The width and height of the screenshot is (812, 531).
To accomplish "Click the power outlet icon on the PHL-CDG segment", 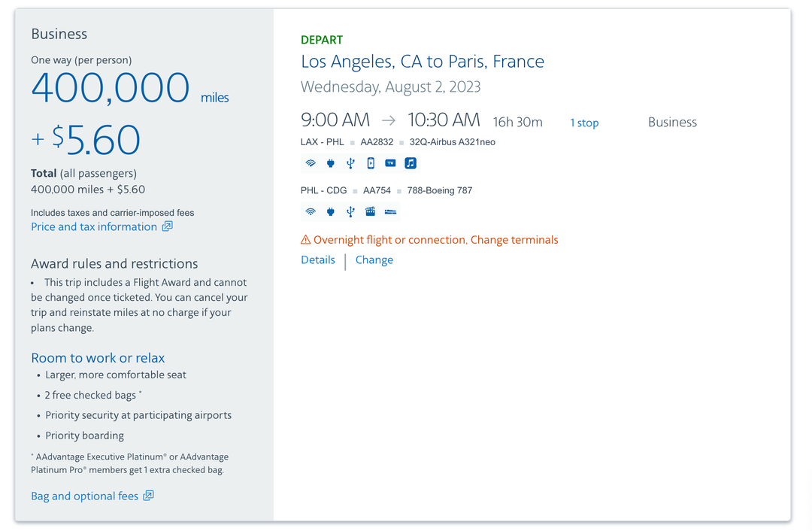I will coord(330,211).
